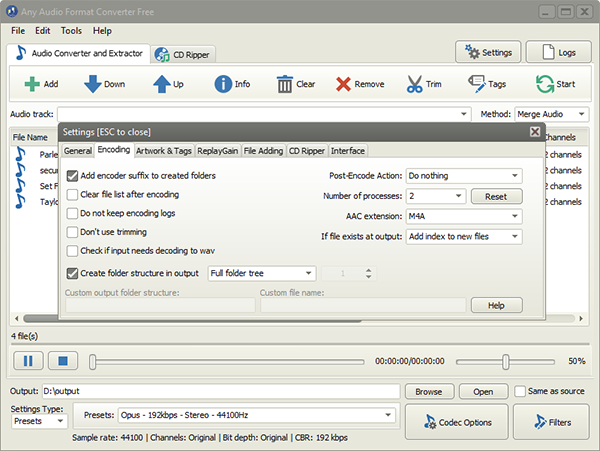Click the music note icon on Audio Converter tab

[21, 53]
